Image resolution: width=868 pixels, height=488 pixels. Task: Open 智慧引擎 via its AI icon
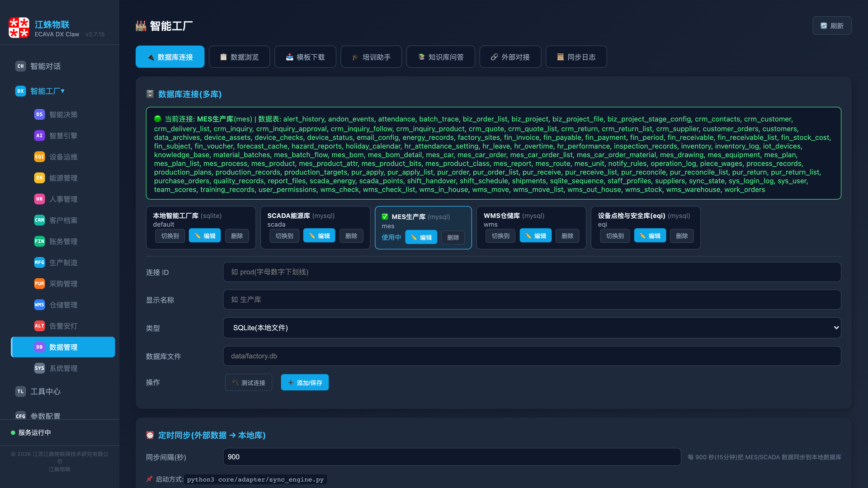[x=39, y=136]
